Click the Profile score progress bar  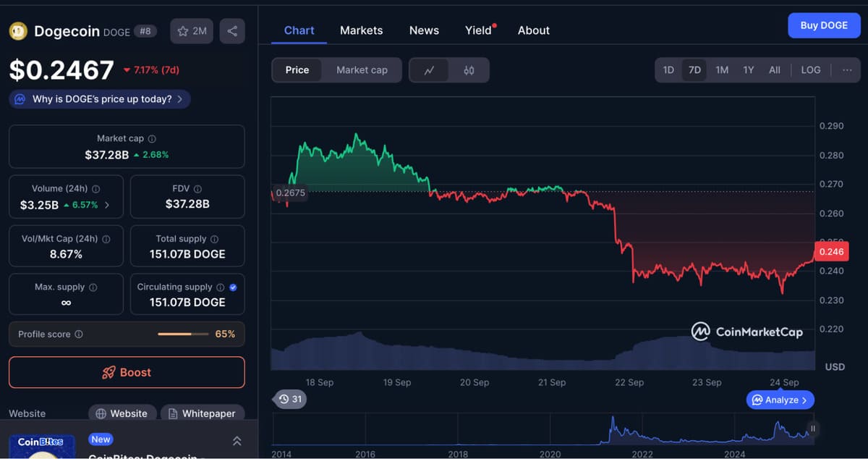(x=184, y=334)
